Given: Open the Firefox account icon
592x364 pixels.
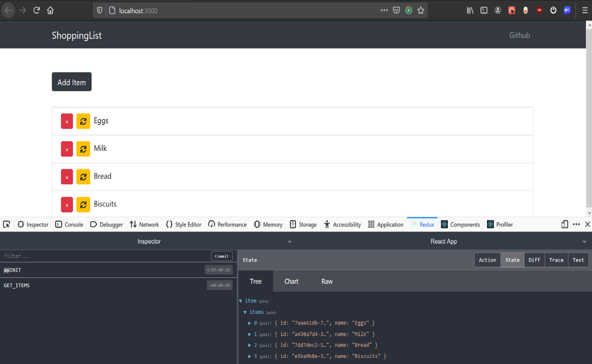Looking at the screenshot, I should click(x=498, y=10).
